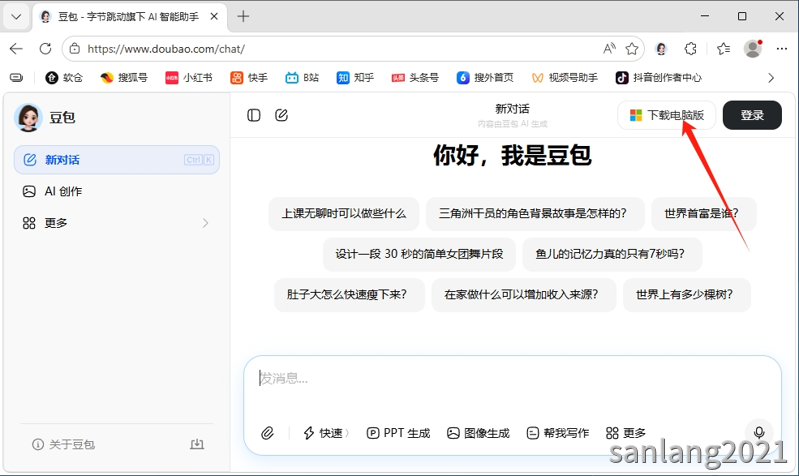The height and width of the screenshot is (476, 799).
Task: Reload the page with refresh icon
Action: pyautogui.click(x=45, y=49)
